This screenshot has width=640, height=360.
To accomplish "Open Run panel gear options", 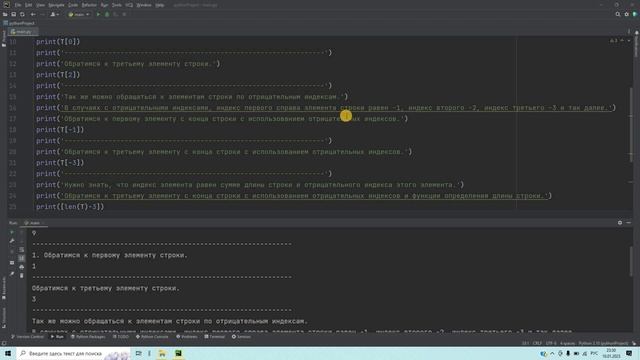I will point(620,223).
